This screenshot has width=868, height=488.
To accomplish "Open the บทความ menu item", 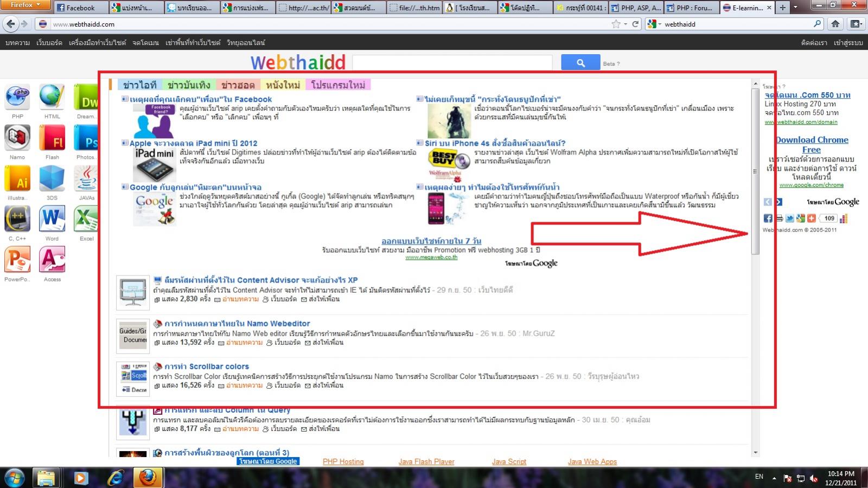I will tap(17, 42).
